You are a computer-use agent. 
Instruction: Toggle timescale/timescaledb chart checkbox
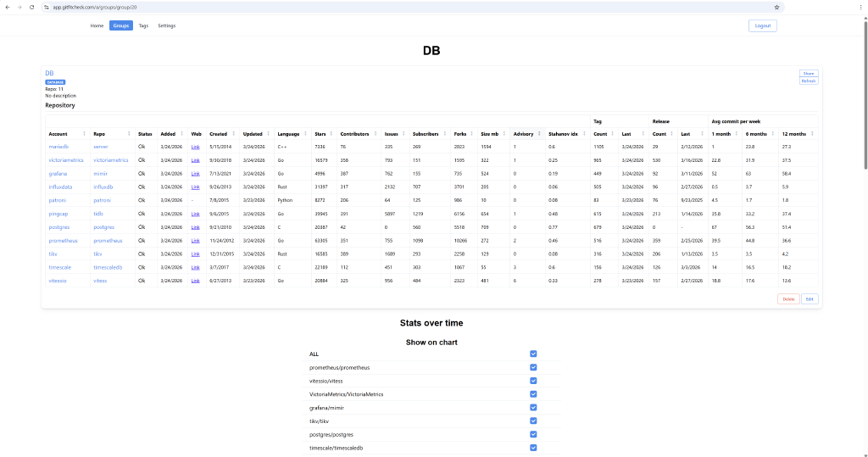(x=533, y=448)
